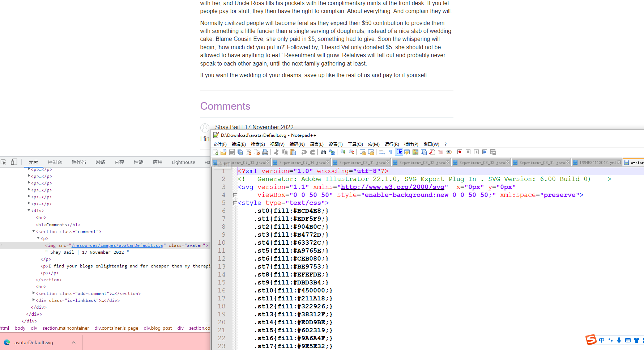The width and height of the screenshot is (644, 350).
Task: Start macro recording with the red dot
Action: pyautogui.click(x=460, y=152)
